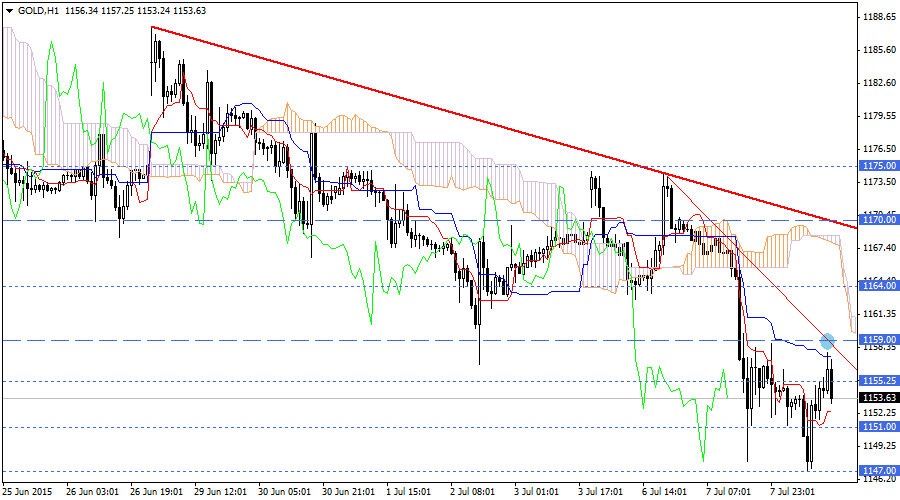The height and width of the screenshot is (500, 900).
Task: Click the 30 Jun 05:01 time axis label
Action: coord(285,492)
